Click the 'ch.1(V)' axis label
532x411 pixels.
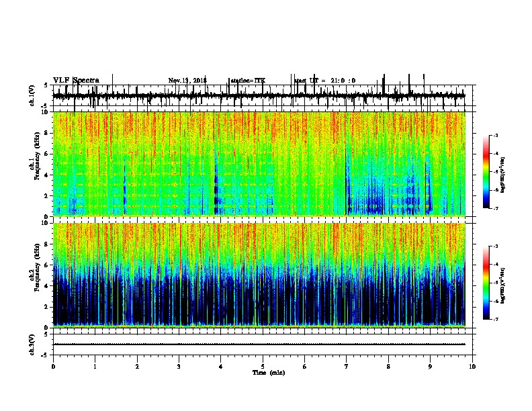32,95
